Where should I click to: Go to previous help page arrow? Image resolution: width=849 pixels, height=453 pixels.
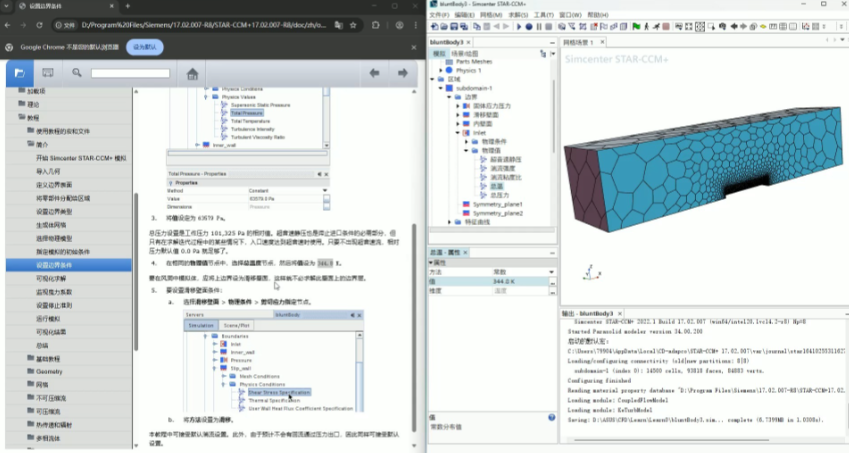[375, 73]
